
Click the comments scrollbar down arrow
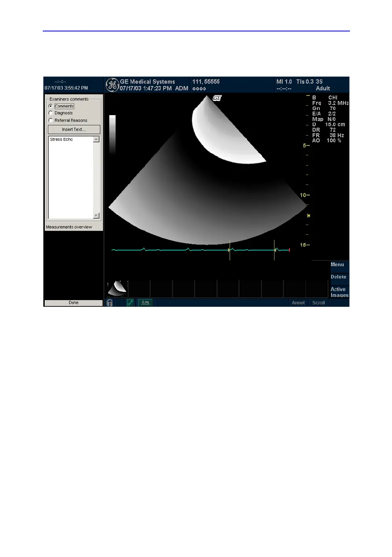(x=96, y=216)
